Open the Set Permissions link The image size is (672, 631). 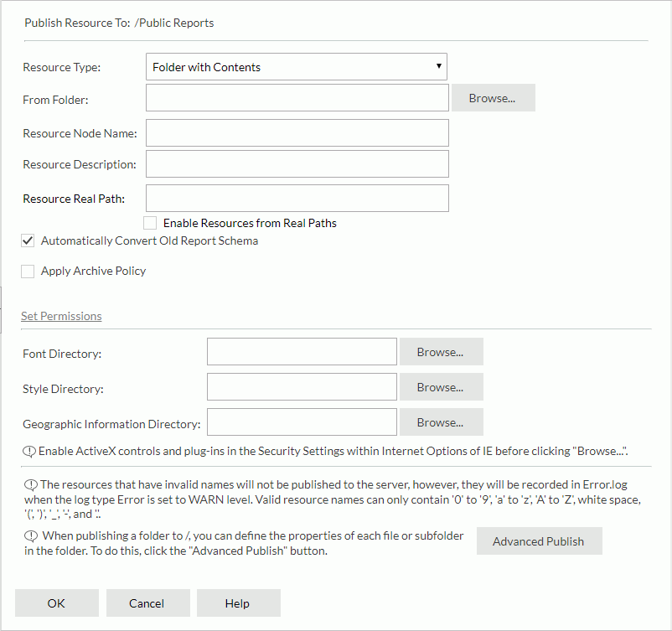[x=61, y=316]
